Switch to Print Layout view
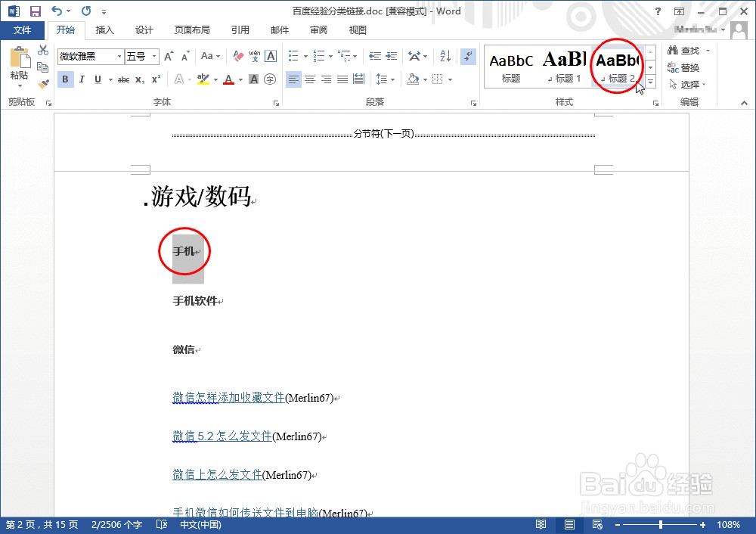Image resolution: width=756 pixels, height=534 pixels. (569, 525)
